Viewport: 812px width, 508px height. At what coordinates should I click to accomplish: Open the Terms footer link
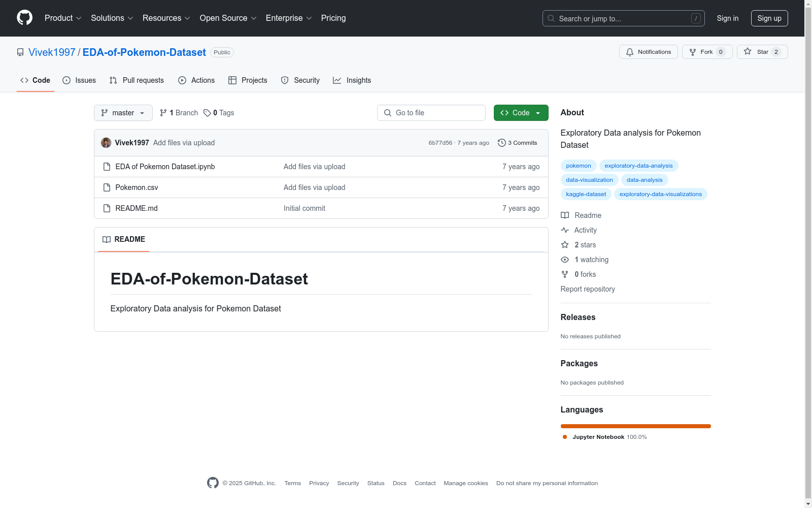pyautogui.click(x=293, y=483)
